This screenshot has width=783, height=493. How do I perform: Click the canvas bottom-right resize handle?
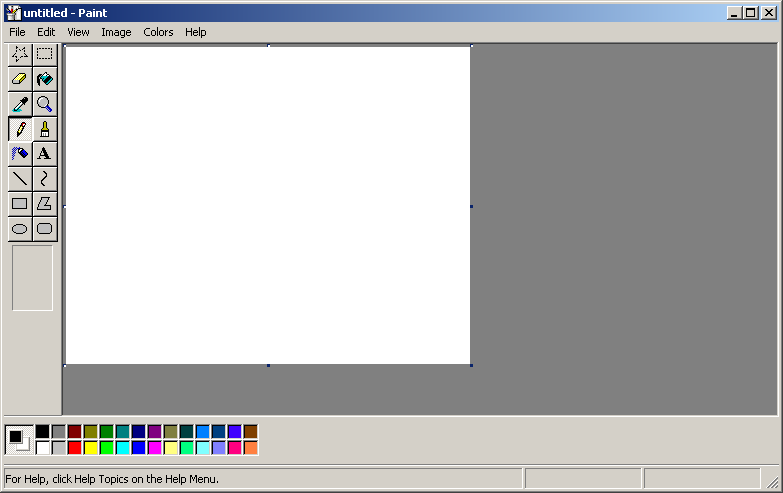click(x=471, y=365)
